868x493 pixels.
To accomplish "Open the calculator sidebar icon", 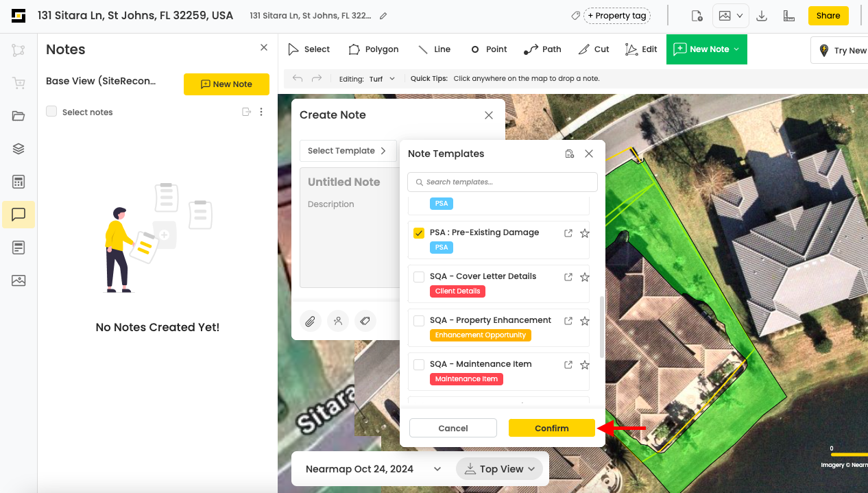I will 19,182.
